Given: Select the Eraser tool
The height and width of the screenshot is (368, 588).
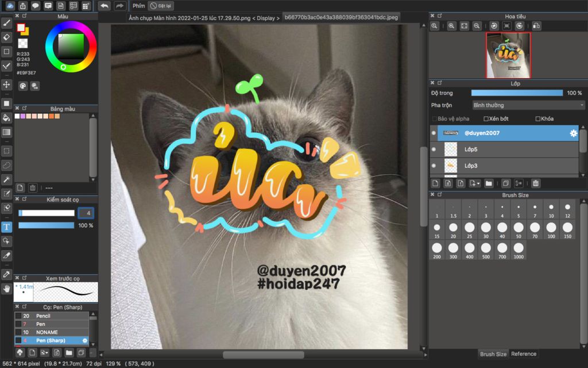Looking at the screenshot, I should tap(6, 37).
